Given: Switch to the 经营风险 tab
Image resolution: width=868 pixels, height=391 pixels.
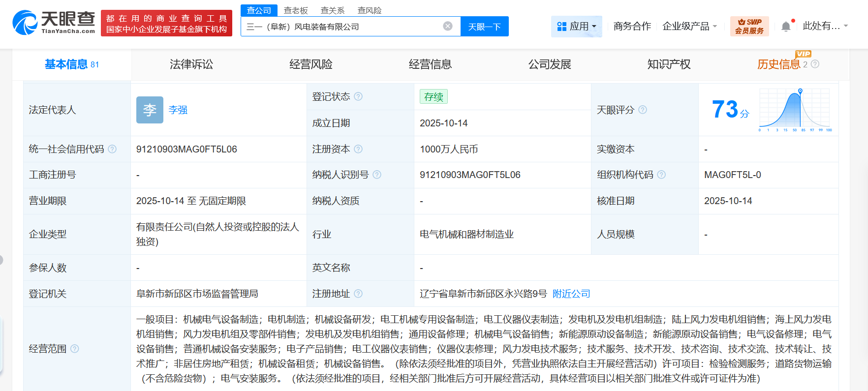Looking at the screenshot, I should pyautogui.click(x=310, y=64).
